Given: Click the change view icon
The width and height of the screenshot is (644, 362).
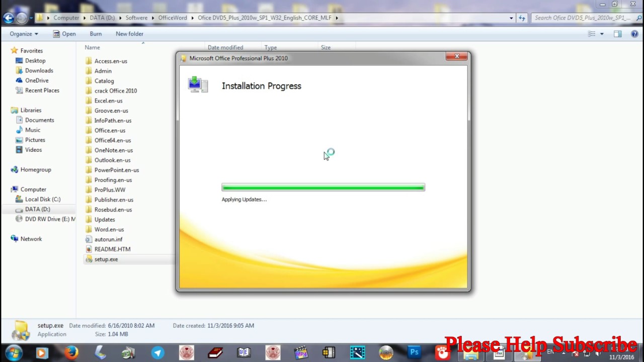Looking at the screenshot, I should (592, 34).
